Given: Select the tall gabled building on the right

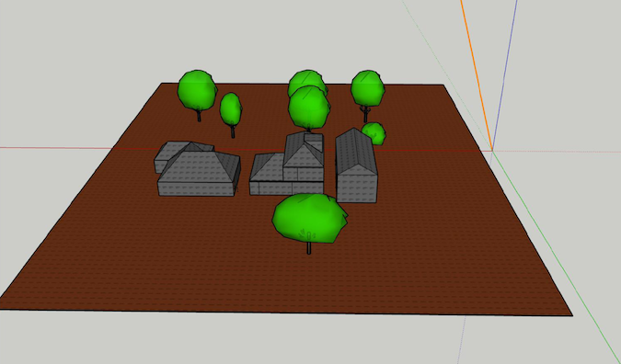Looking at the screenshot, I should click(x=356, y=165).
